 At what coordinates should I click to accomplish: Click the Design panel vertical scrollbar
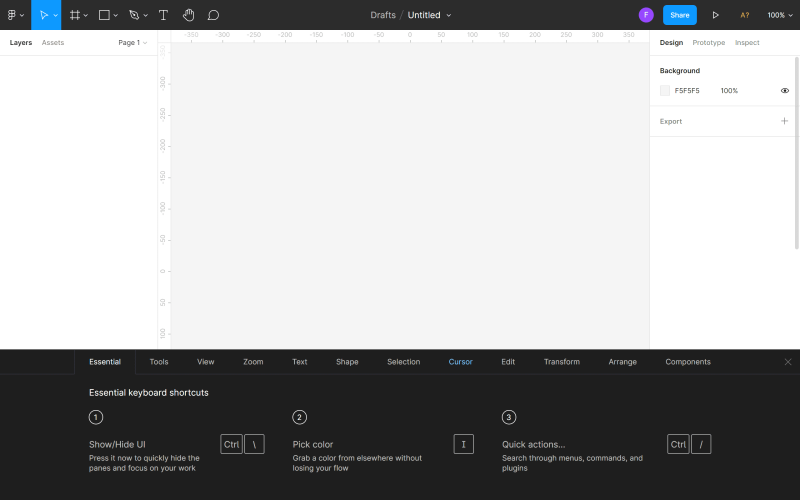tap(796, 153)
